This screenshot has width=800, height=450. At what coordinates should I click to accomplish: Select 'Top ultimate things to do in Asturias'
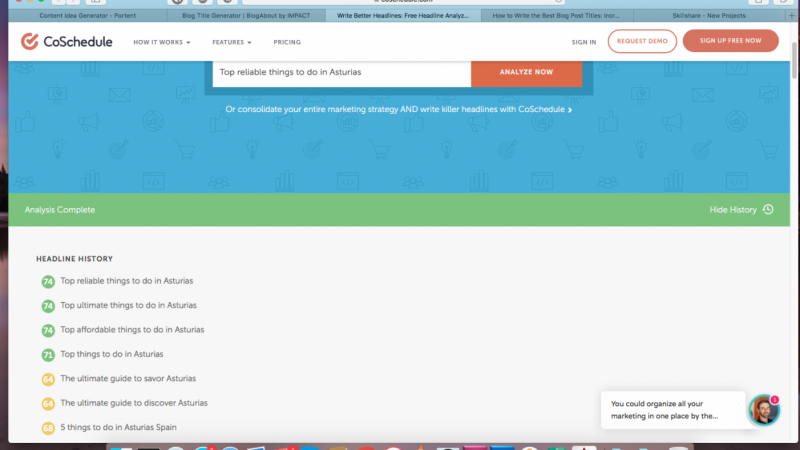coord(128,306)
